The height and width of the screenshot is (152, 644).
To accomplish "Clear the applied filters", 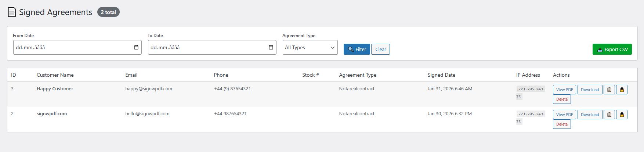I will point(380,49).
